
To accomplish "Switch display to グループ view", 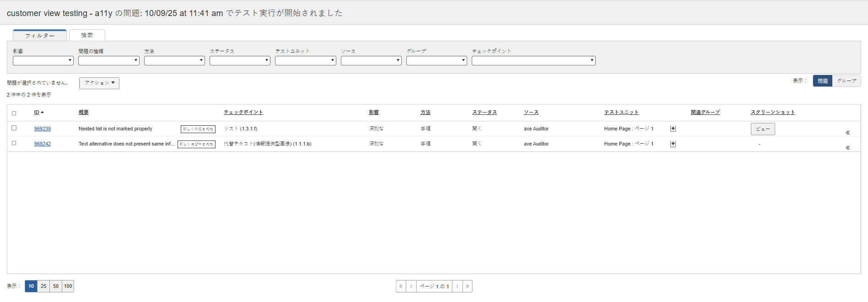I will (846, 81).
